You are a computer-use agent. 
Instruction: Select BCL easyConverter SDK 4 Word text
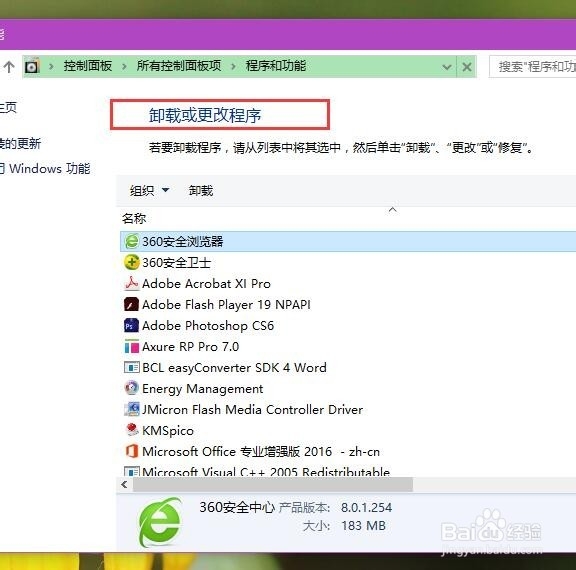(x=234, y=368)
